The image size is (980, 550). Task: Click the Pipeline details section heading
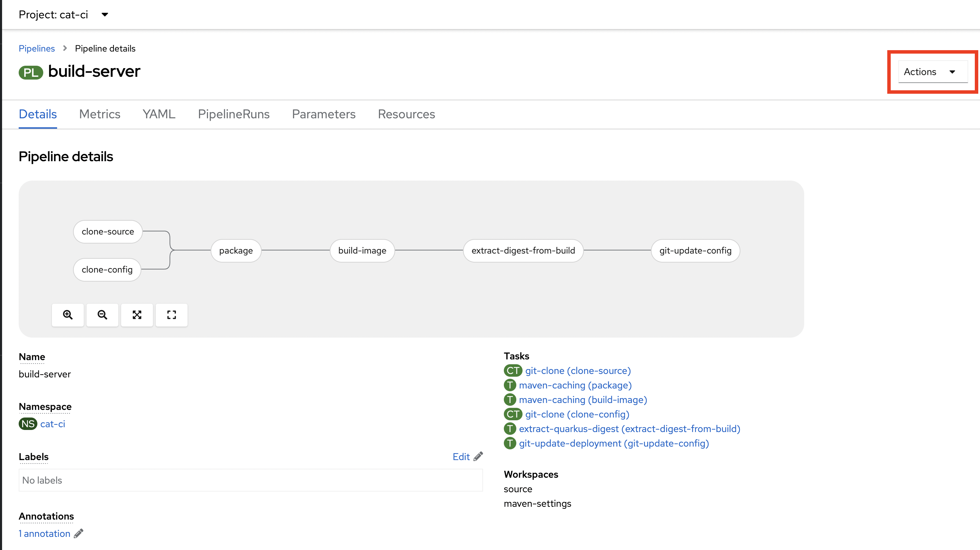(66, 156)
